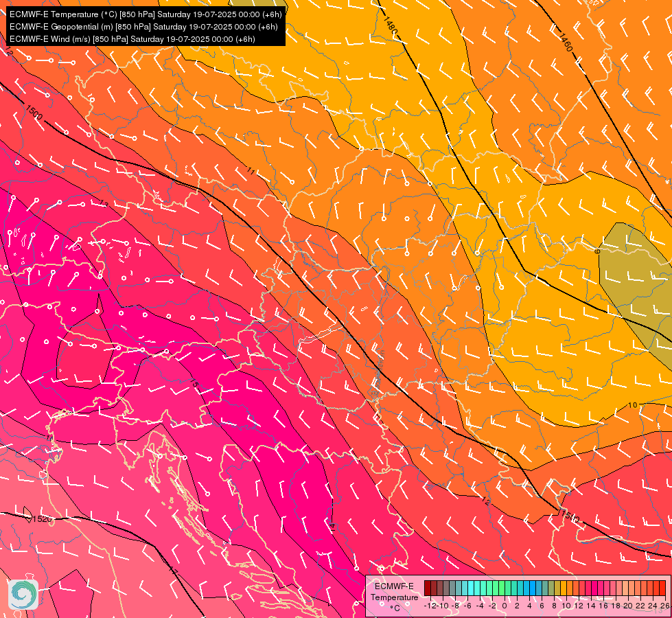The width and height of the screenshot is (672, 618).
Task: Click the swirl logo icon in the corner
Action: coord(23,595)
